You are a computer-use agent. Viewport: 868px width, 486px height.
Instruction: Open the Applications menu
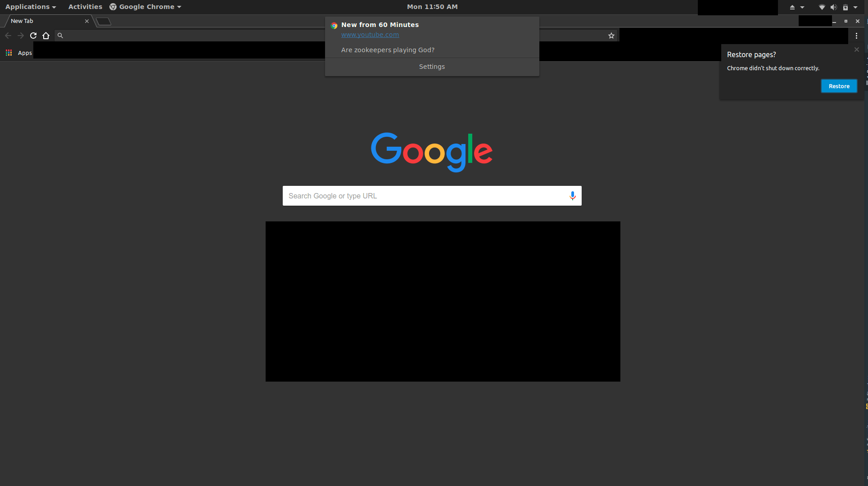(x=31, y=7)
